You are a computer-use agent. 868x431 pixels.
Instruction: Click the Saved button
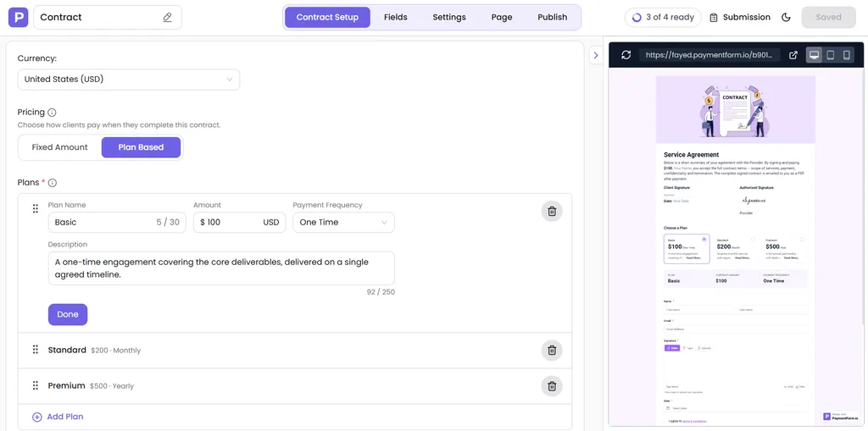[x=828, y=17]
